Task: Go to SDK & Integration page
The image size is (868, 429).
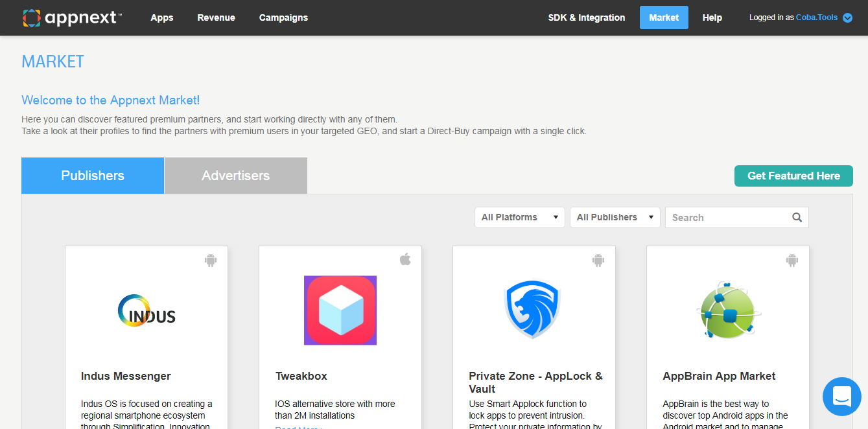Action: 587,17
